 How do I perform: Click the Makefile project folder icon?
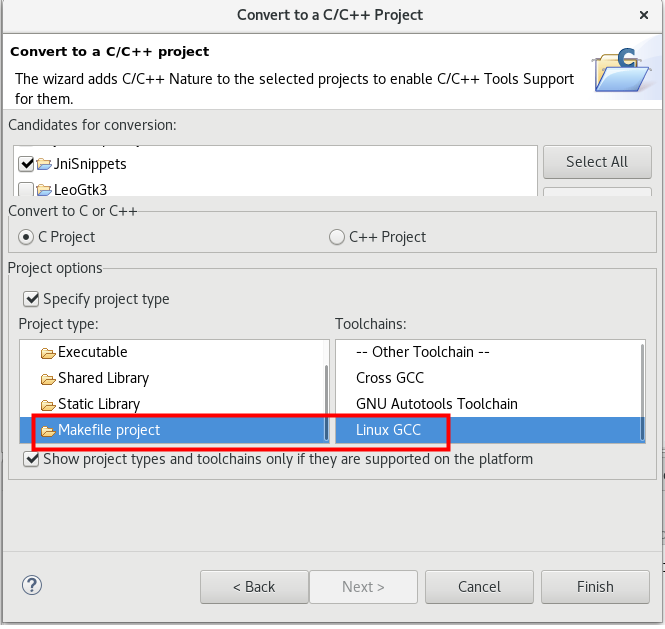47,431
